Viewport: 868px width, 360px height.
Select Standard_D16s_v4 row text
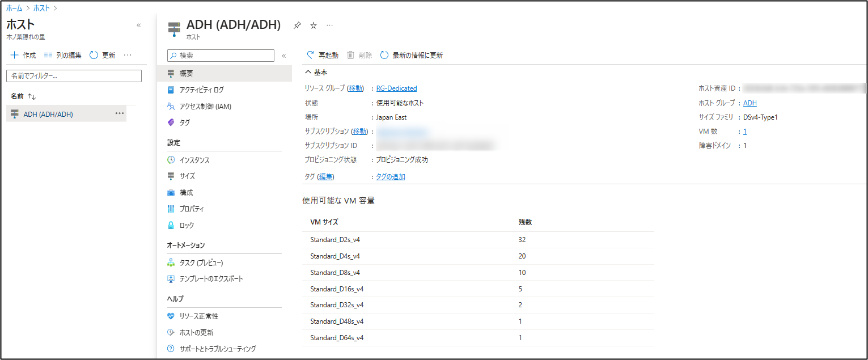[x=337, y=289]
